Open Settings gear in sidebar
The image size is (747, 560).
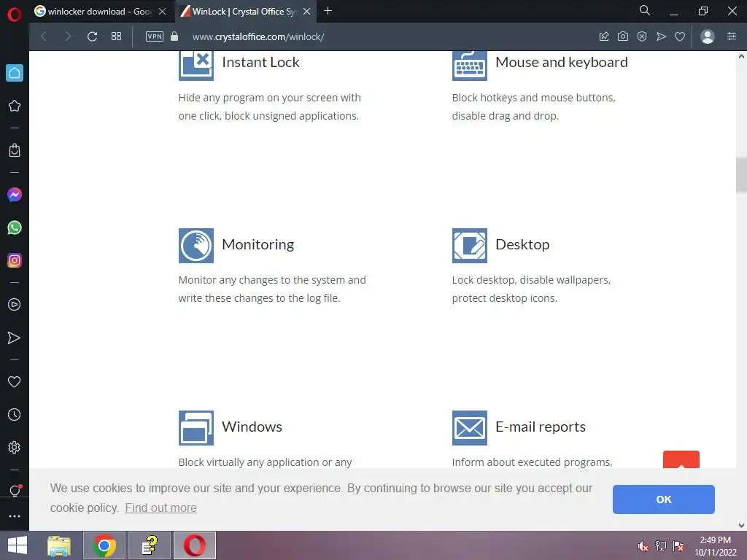[15, 447]
